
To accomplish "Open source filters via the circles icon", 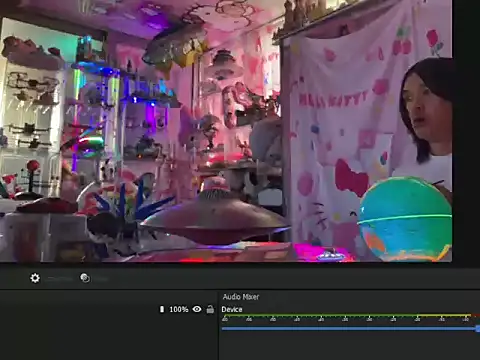I will (85, 278).
